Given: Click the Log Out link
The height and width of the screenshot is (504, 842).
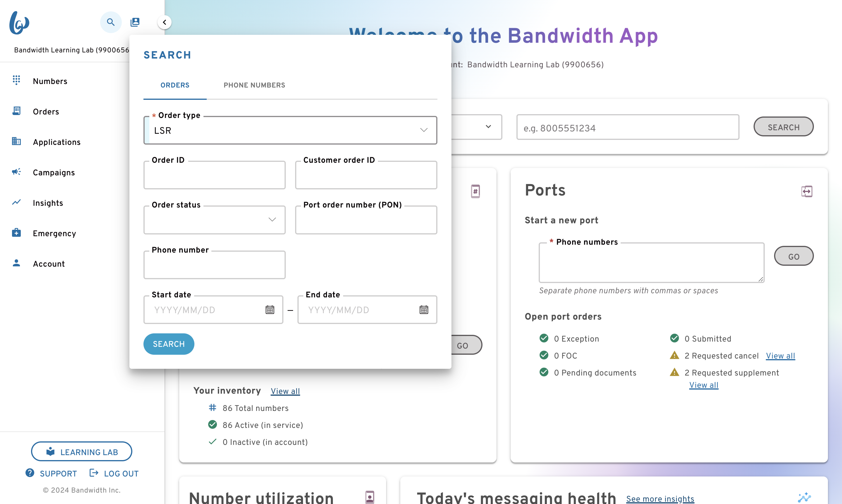Looking at the screenshot, I should click(121, 474).
